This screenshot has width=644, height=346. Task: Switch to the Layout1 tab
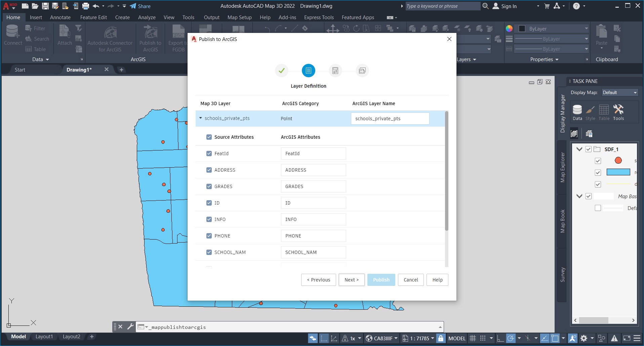click(44, 337)
